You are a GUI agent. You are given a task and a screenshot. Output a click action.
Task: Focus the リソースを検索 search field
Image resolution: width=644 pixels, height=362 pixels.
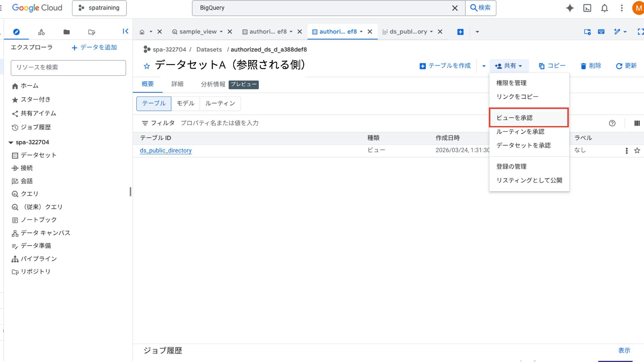[68, 68]
